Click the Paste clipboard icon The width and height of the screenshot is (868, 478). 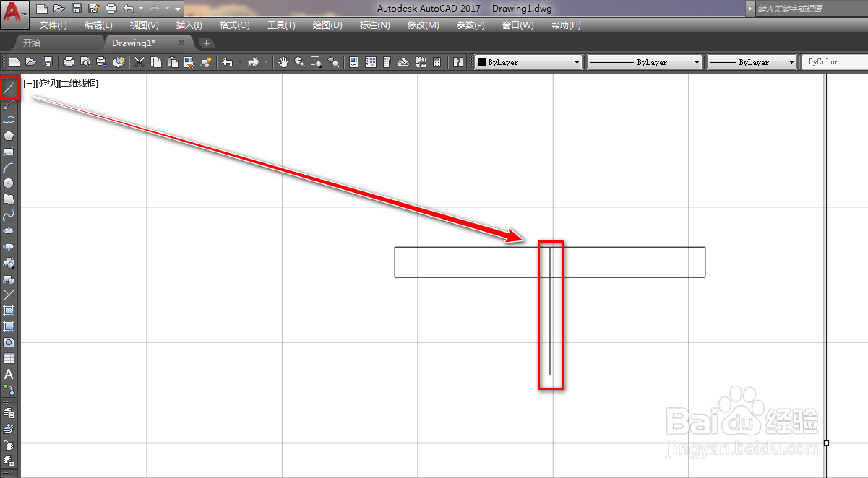tap(172, 63)
